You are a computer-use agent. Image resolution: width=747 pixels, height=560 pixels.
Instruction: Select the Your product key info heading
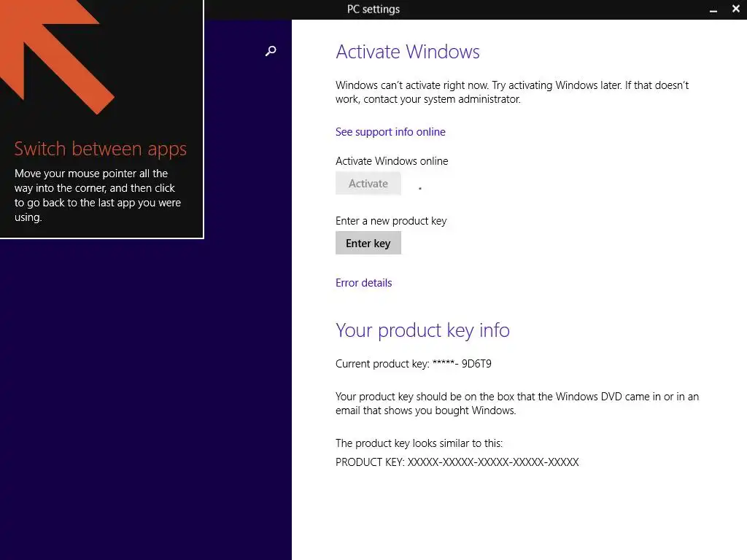422,330
